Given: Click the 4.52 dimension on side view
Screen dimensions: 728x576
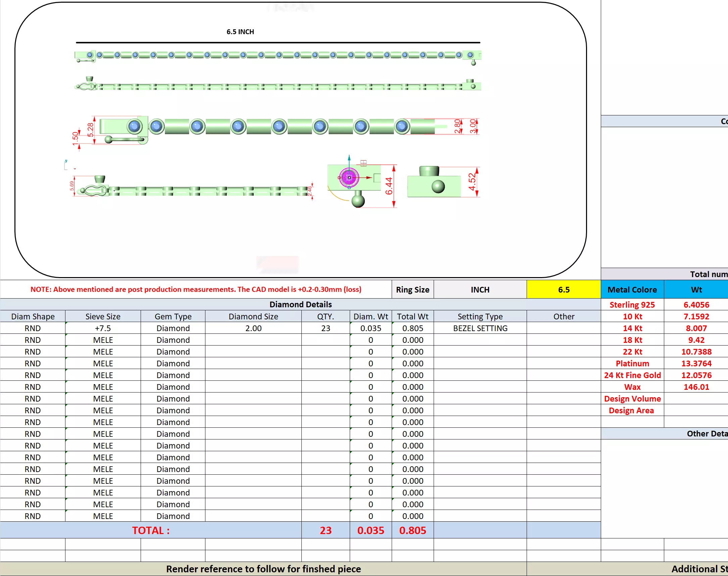Looking at the screenshot, I should click(x=472, y=181).
